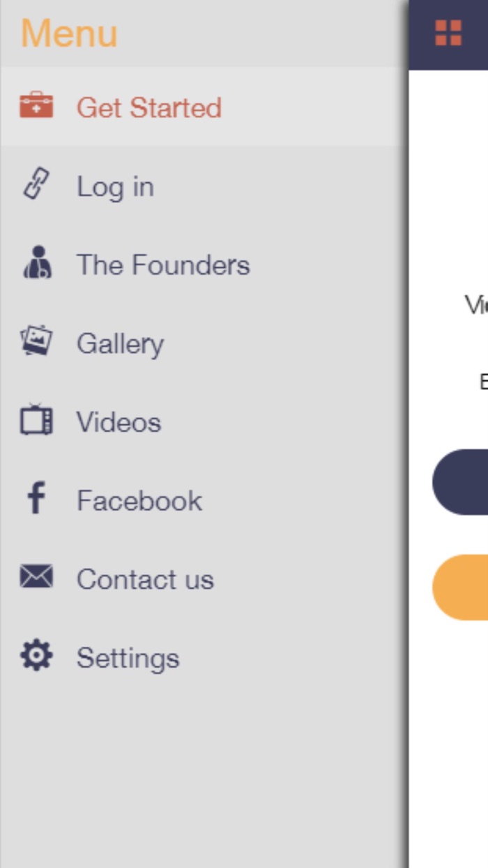Open the Settings menu entry

coord(128,658)
